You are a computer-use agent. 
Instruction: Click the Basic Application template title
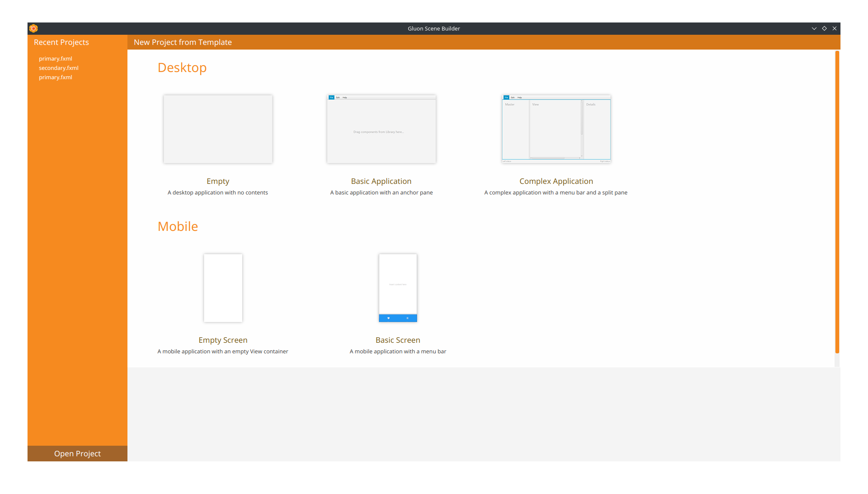381,181
